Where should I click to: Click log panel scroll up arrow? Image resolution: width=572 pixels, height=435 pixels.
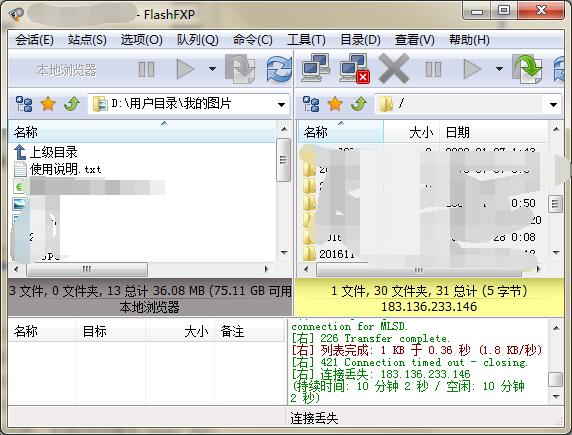(556, 328)
